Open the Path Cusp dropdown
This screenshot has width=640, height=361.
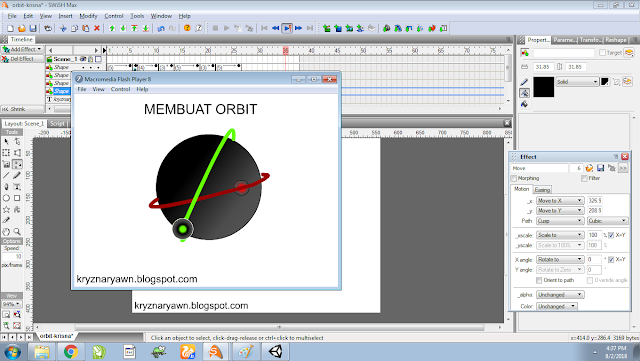560,221
